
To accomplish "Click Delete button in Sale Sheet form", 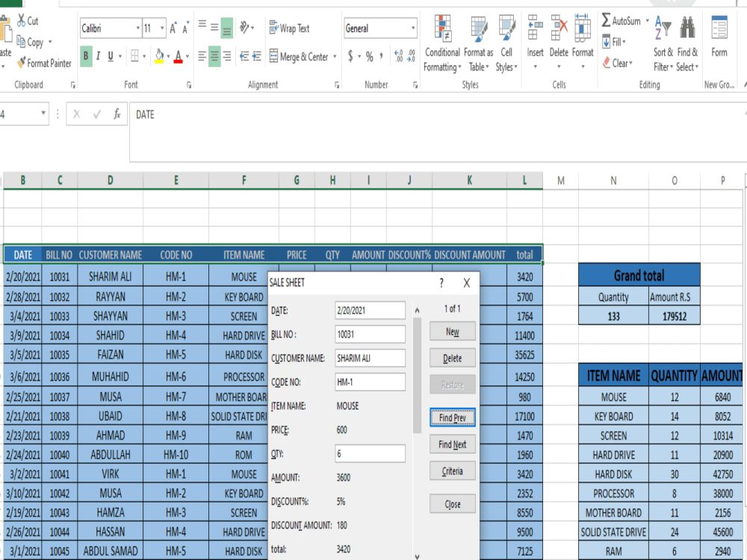I will [452, 358].
